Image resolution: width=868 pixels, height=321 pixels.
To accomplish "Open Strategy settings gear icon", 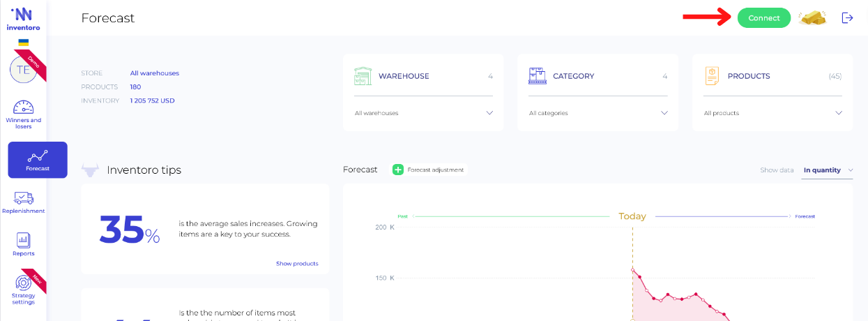I will (x=24, y=283).
